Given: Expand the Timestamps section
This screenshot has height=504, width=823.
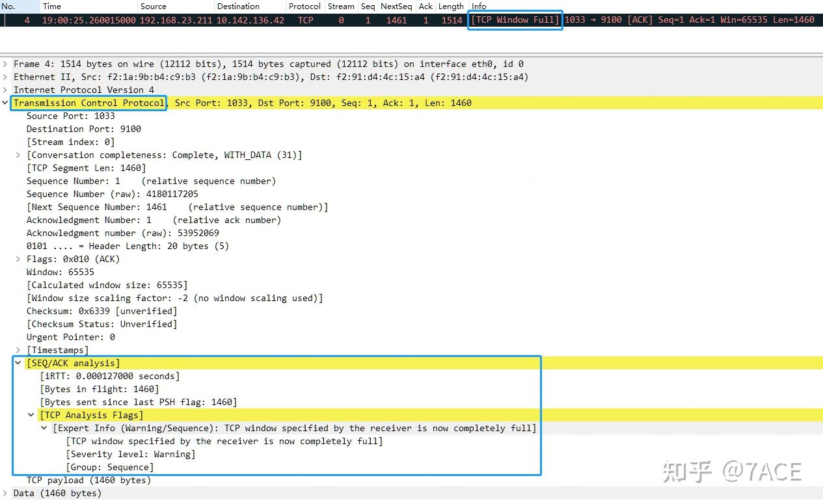Looking at the screenshot, I should click(x=18, y=350).
